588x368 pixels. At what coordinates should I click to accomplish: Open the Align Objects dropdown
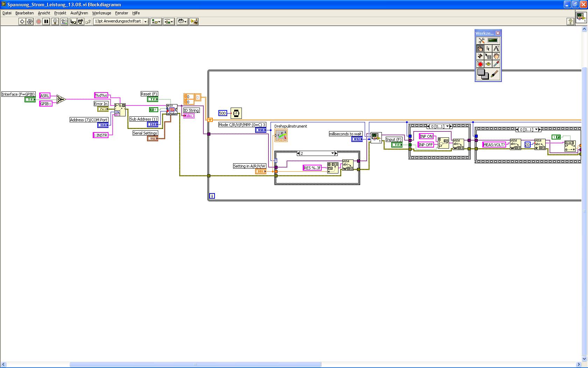(156, 22)
